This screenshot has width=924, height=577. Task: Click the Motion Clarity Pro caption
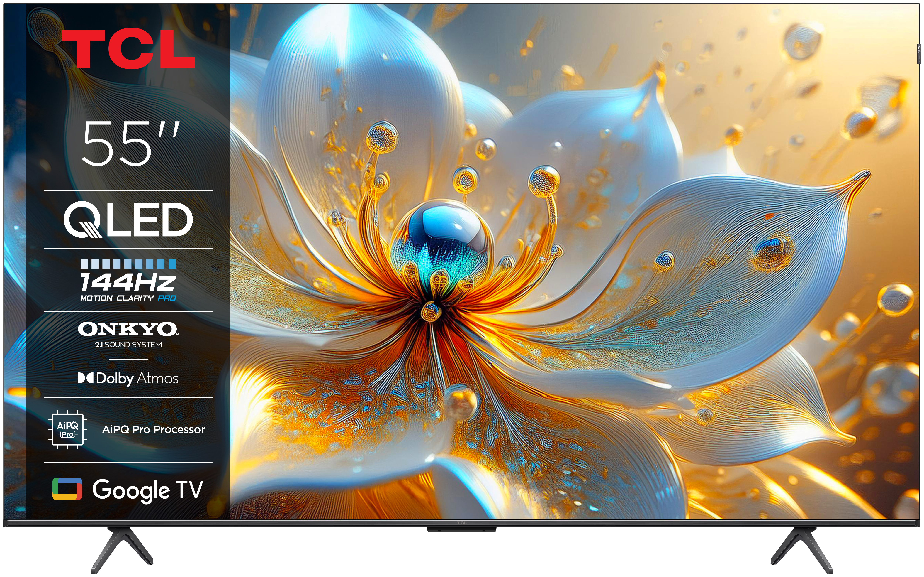pyautogui.click(x=128, y=298)
